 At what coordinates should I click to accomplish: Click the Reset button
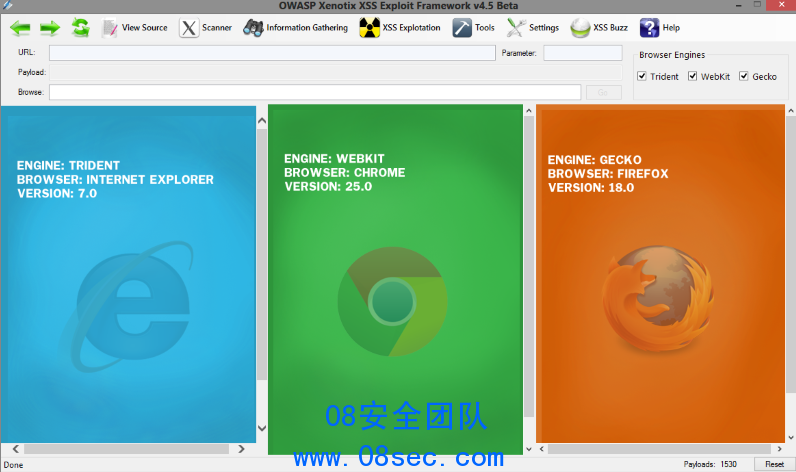click(774, 464)
